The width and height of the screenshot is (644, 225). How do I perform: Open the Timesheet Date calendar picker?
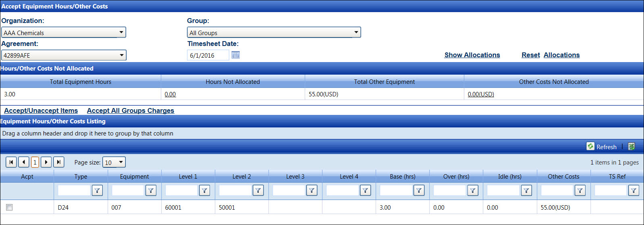236,55
